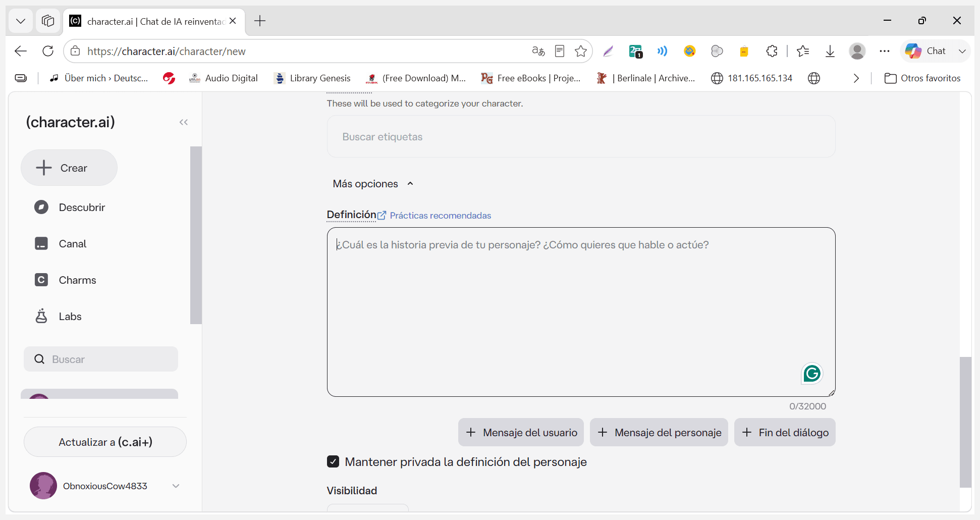
Task: Open the Favorites list icon
Action: pyautogui.click(x=803, y=51)
